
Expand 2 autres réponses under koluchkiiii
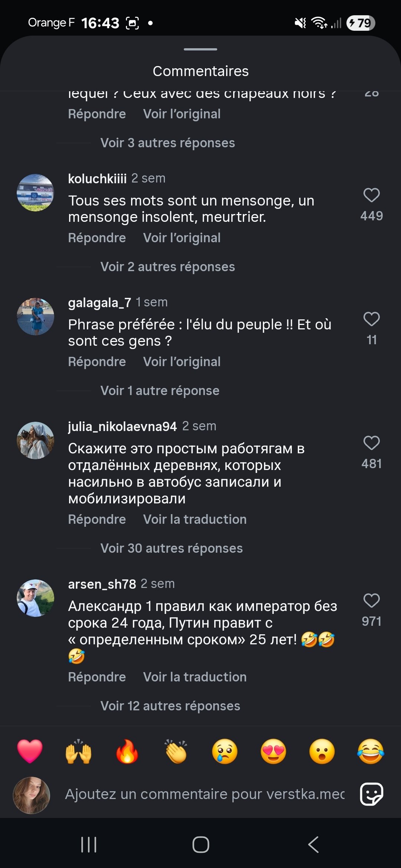[167, 267]
